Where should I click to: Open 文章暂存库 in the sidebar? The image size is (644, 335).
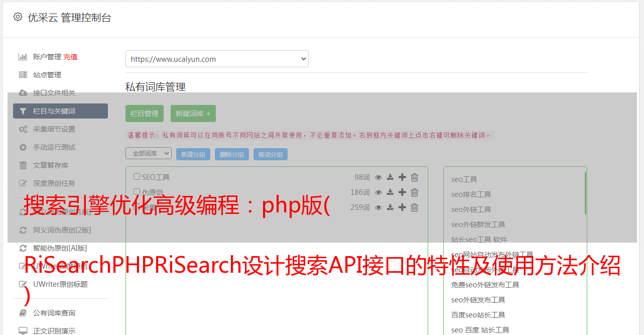[51, 165]
